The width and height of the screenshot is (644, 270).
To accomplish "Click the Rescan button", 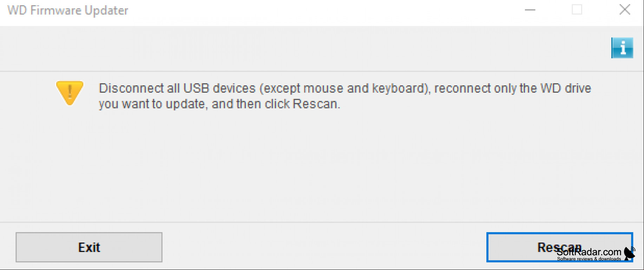I will [559, 247].
